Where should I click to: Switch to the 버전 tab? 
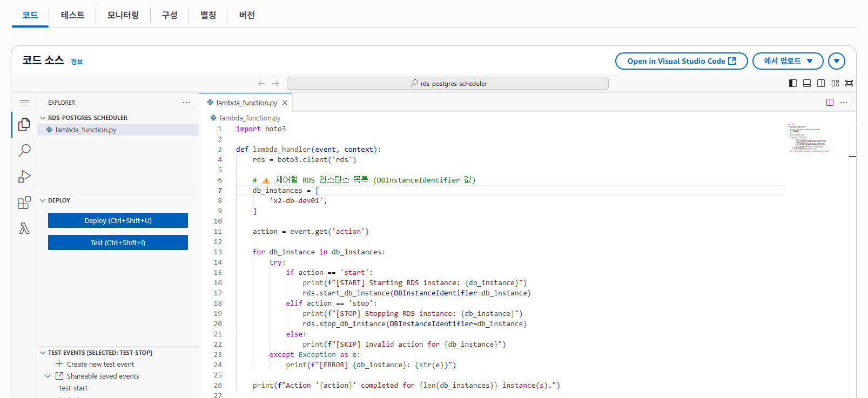tap(247, 15)
